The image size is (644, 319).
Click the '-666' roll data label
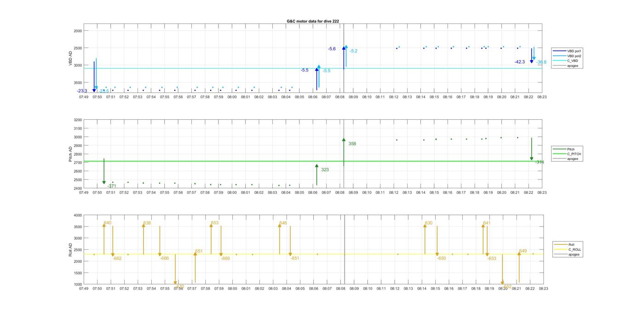(165, 259)
